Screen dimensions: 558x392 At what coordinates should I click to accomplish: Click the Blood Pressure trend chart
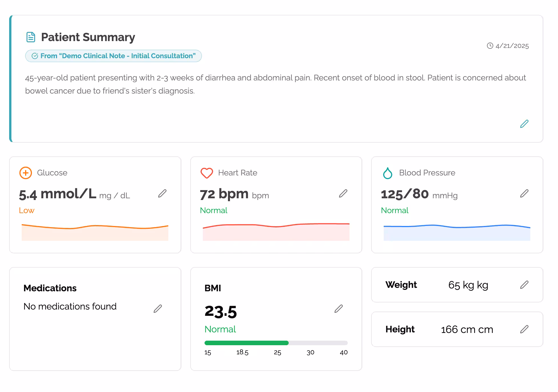click(457, 233)
